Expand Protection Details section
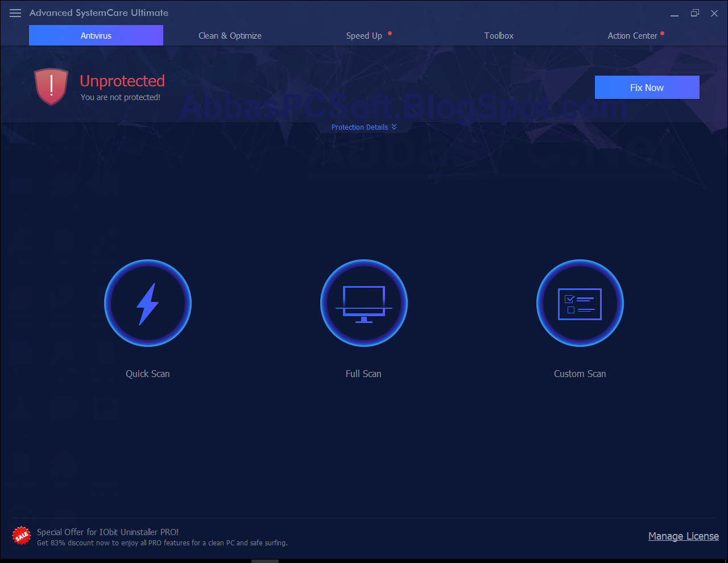 coord(364,127)
